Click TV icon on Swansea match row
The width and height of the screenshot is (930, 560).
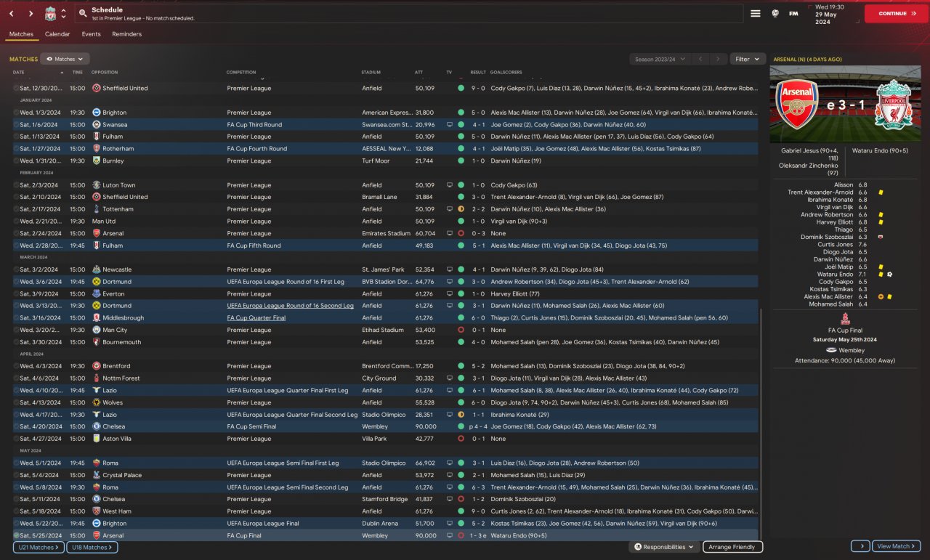point(449,125)
